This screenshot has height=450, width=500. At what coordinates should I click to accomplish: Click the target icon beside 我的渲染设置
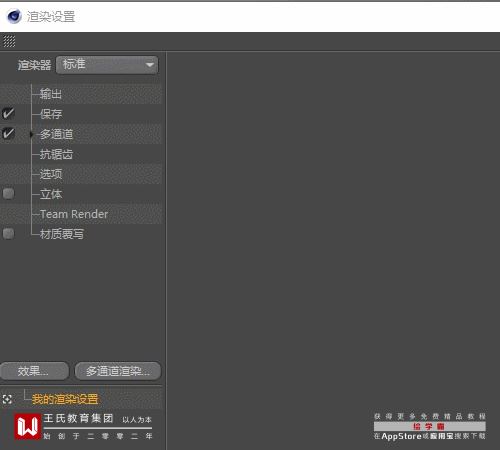(7, 399)
